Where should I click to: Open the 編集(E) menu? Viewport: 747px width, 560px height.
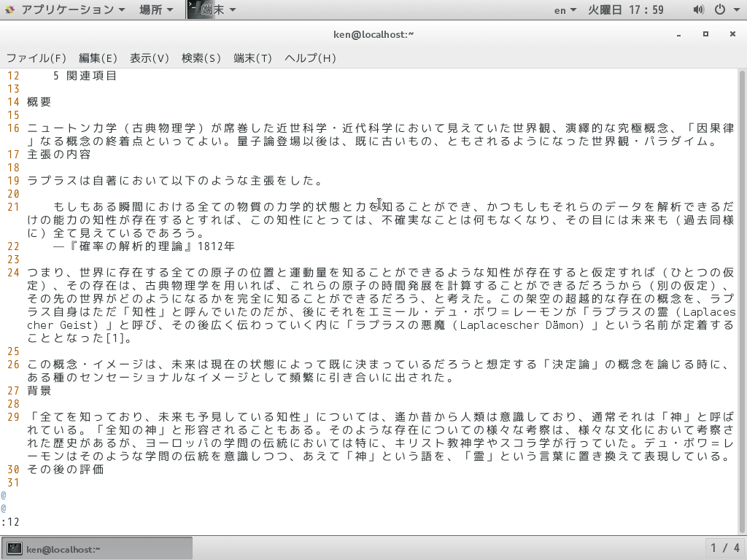[x=98, y=58]
